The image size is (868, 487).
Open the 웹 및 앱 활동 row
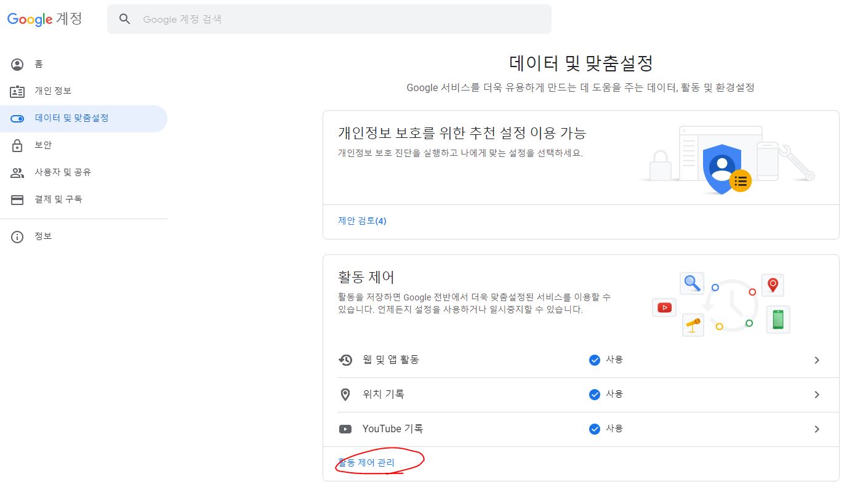(581, 360)
